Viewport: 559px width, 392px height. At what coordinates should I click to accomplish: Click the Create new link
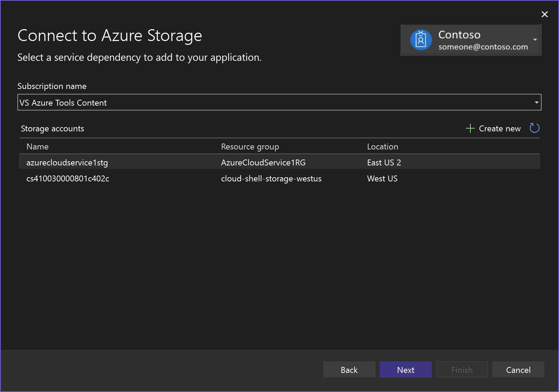point(500,129)
